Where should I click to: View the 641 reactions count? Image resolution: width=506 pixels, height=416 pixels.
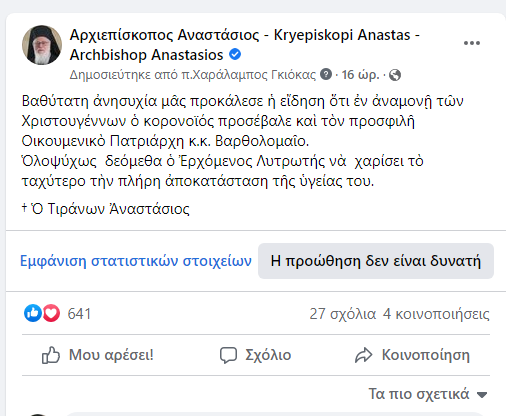point(79,314)
